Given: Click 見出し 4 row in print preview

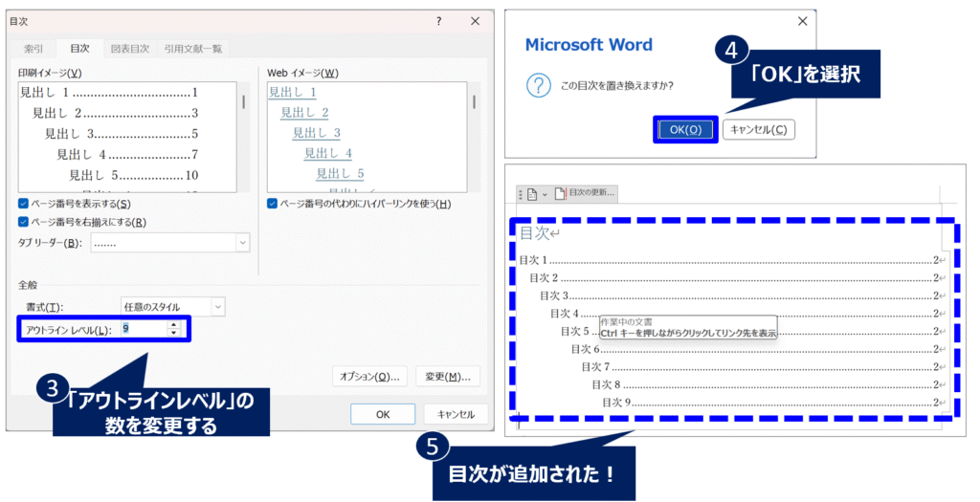Looking at the screenshot, I should 127,154.
